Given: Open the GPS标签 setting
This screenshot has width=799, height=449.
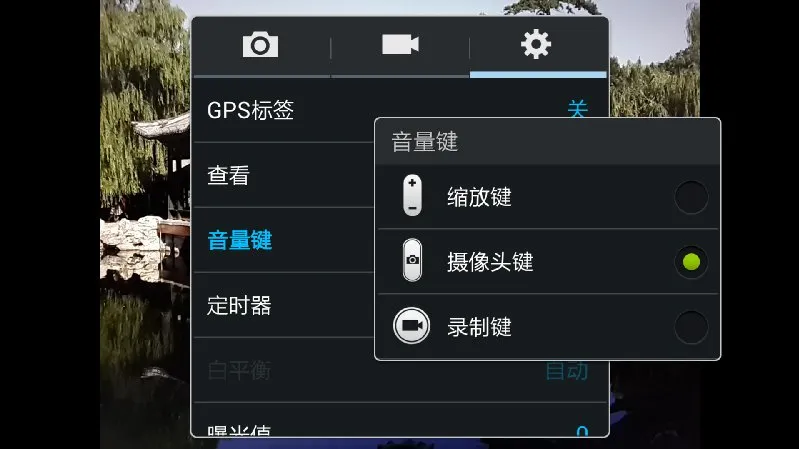Looking at the screenshot, I should (x=400, y=110).
